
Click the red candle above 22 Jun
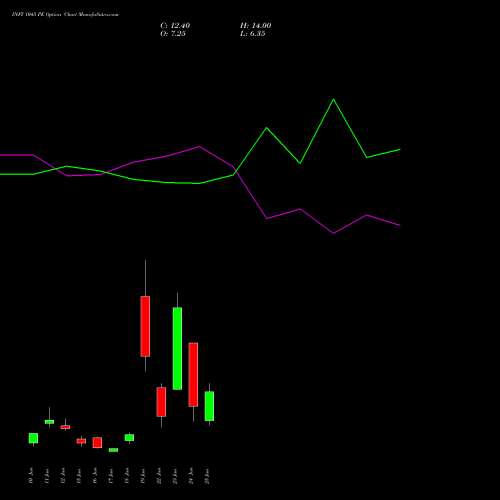pyautogui.click(x=161, y=402)
